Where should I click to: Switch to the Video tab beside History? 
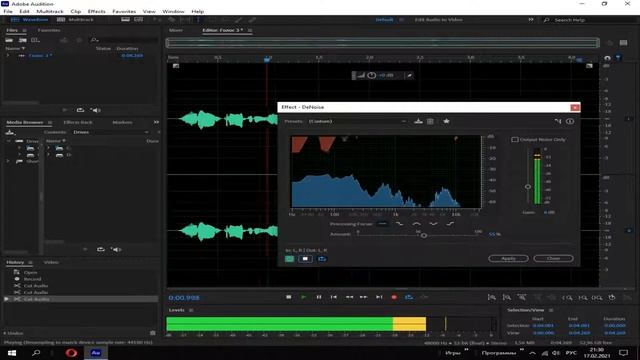[x=51, y=262]
